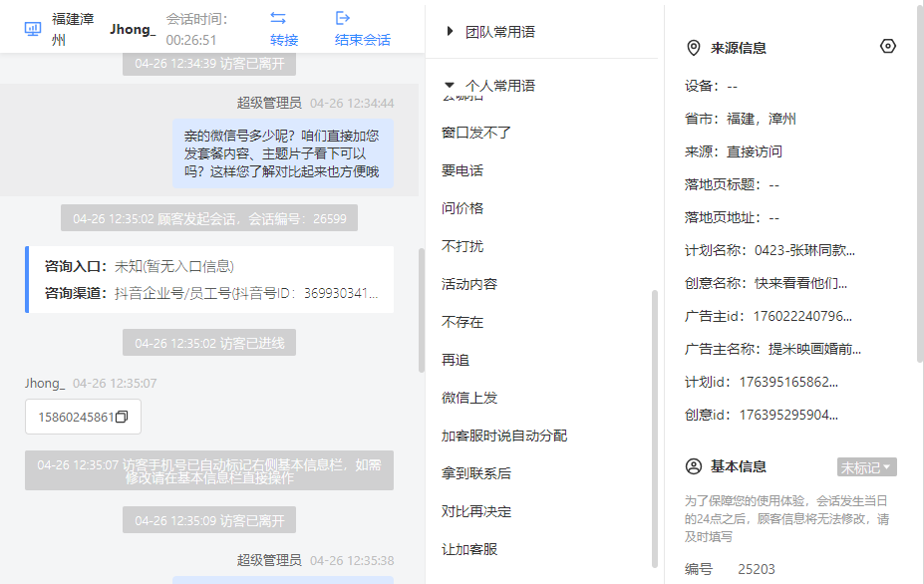The height and width of the screenshot is (584, 924).
Task: Click the 来源 直接访问 entry
Action: point(733,152)
